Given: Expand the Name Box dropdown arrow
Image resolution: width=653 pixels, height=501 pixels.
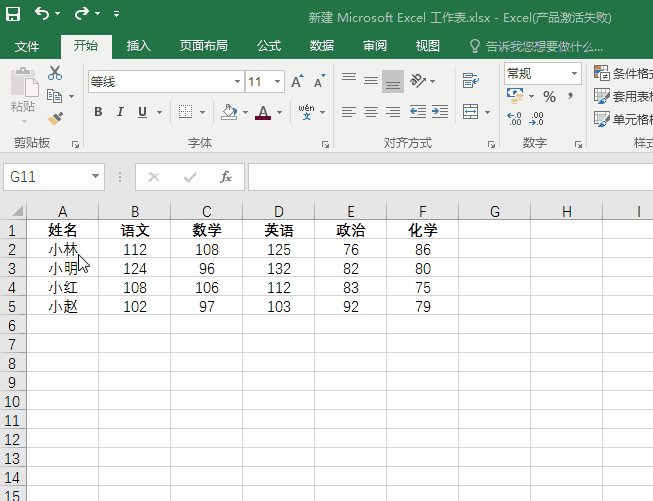Looking at the screenshot, I should coord(95,176).
